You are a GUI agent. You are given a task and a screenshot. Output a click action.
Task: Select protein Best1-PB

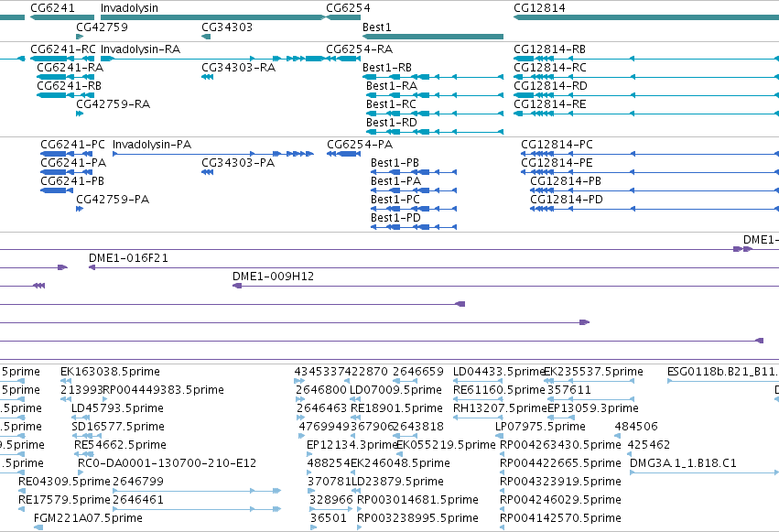tap(414, 172)
